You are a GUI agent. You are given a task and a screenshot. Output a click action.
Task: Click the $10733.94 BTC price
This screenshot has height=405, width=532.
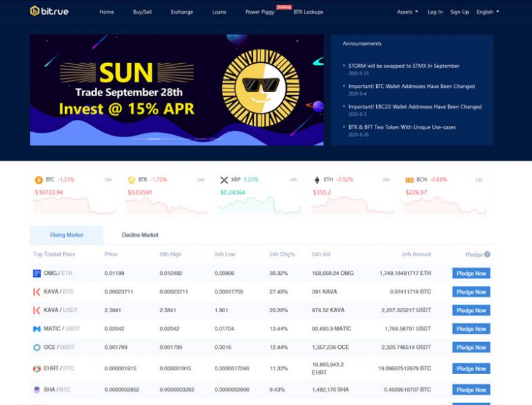pyautogui.click(x=49, y=192)
